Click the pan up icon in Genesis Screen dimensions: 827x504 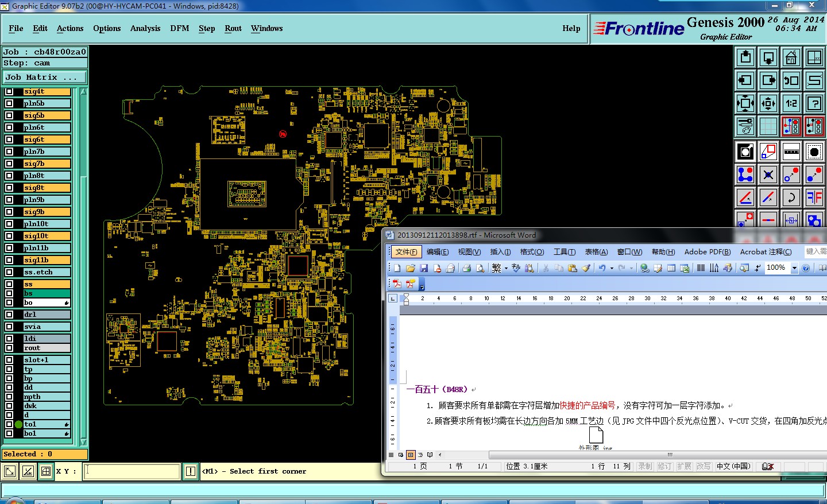[x=745, y=57]
